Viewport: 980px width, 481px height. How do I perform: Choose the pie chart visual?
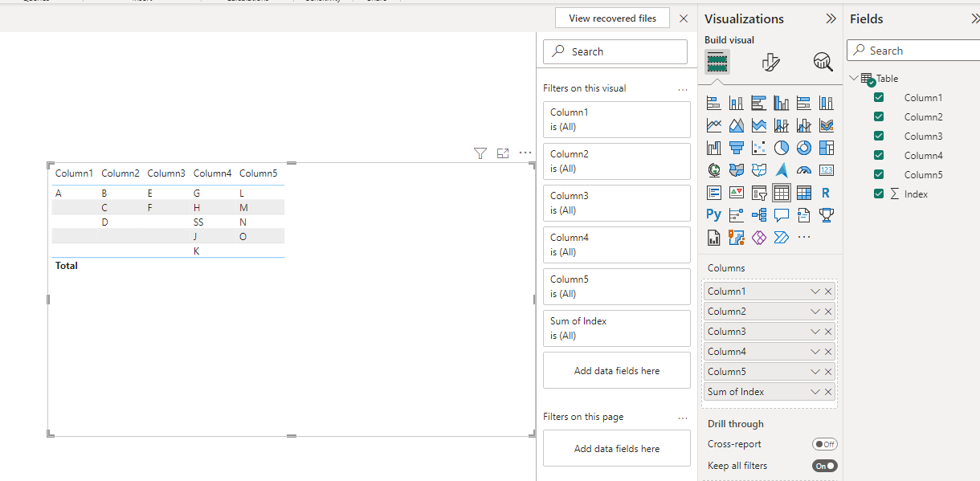point(782,148)
